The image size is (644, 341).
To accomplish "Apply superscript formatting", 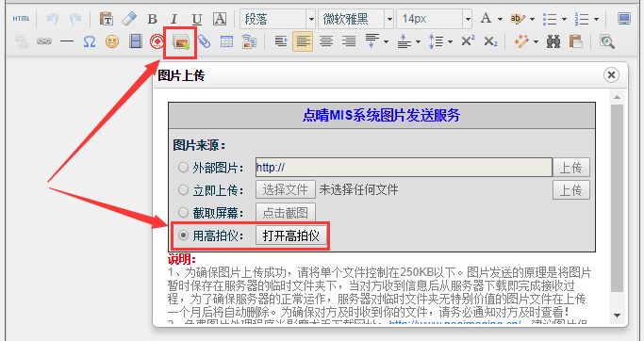I will 468,41.
